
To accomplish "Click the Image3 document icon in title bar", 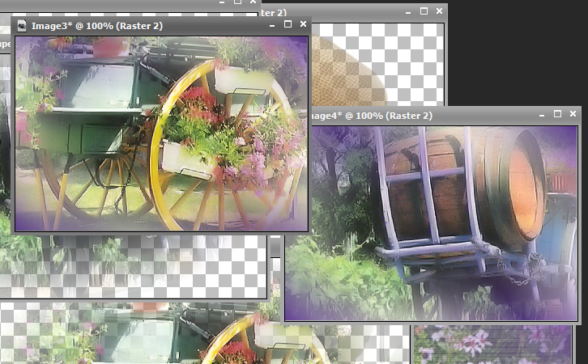I will tap(22, 26).
